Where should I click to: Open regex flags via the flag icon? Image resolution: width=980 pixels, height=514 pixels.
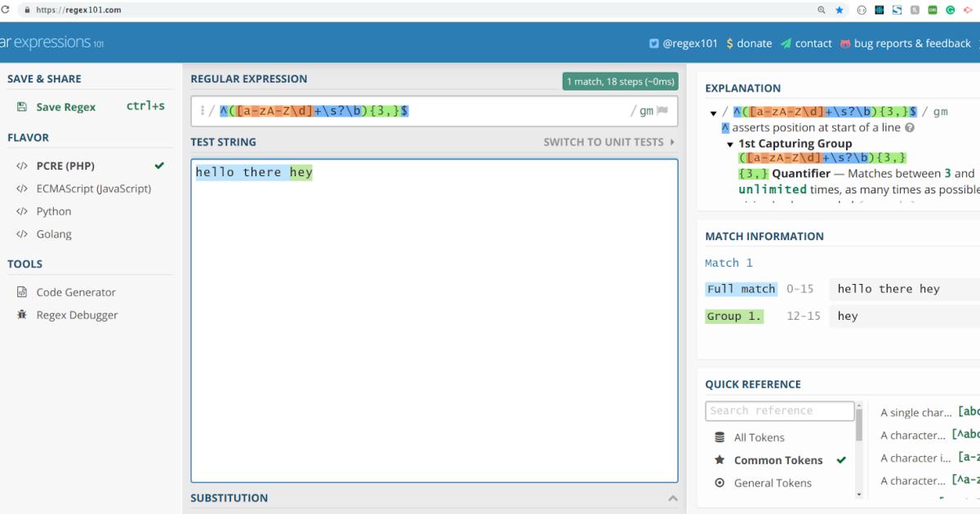(662, 110)
